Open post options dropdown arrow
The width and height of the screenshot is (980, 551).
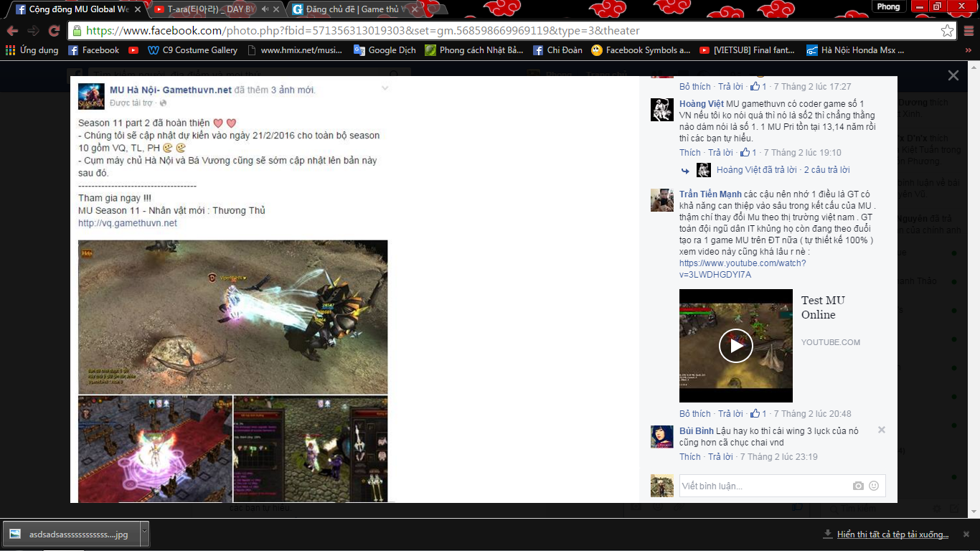tap(385, 88)
